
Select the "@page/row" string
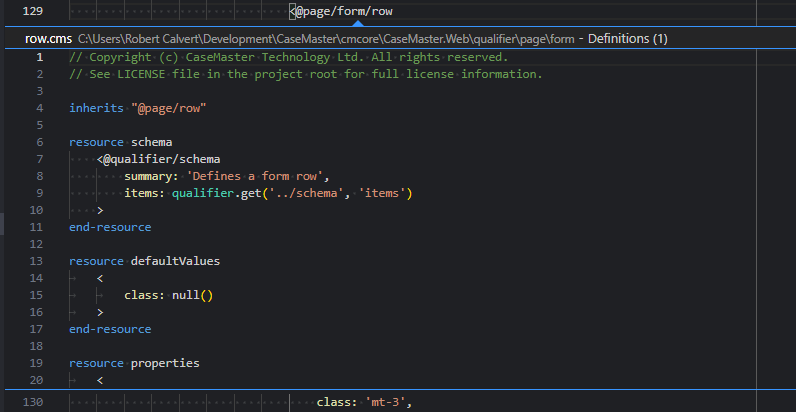point(169,108)
